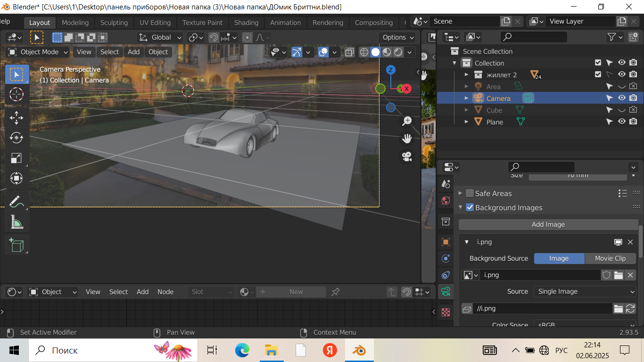Select the Scale tool
Viewport: 644px width, 362px height.
coord(17,158)
